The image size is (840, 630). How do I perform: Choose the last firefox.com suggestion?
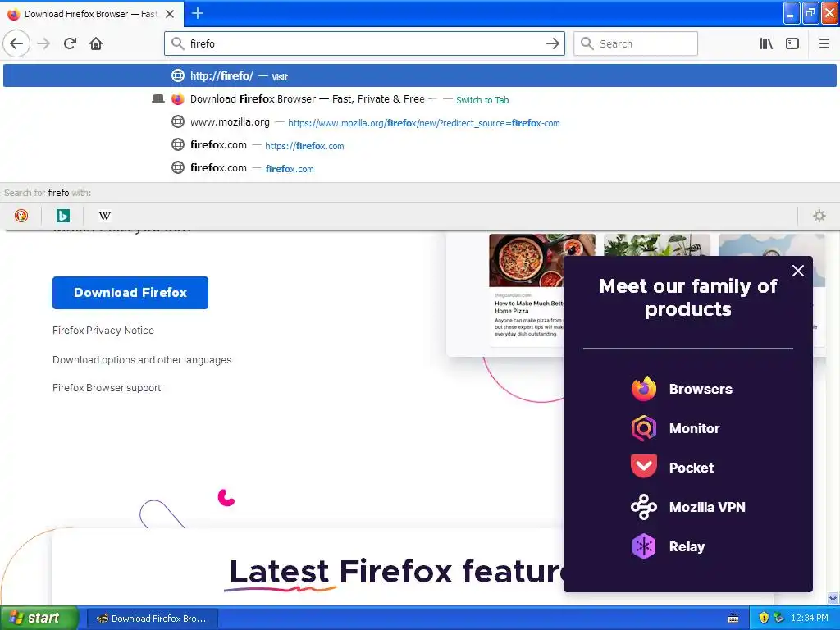(x=419, y=168)
